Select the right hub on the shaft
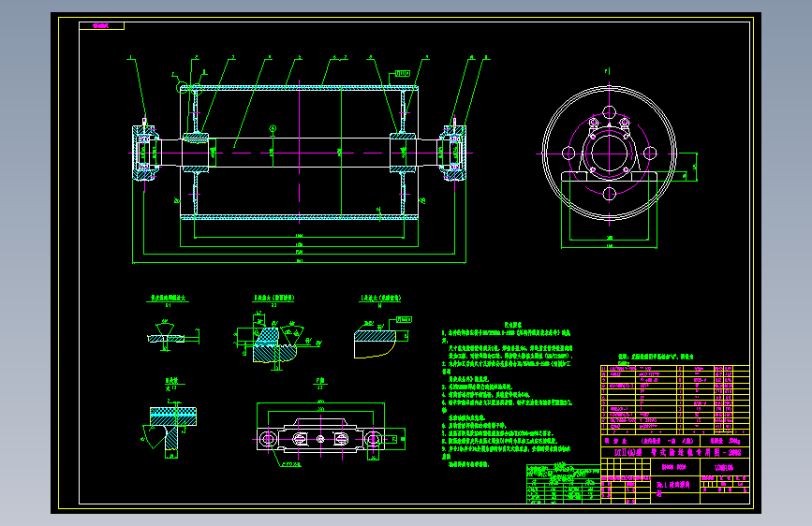Screen dimensions: 812x526 tap(403, 153)
